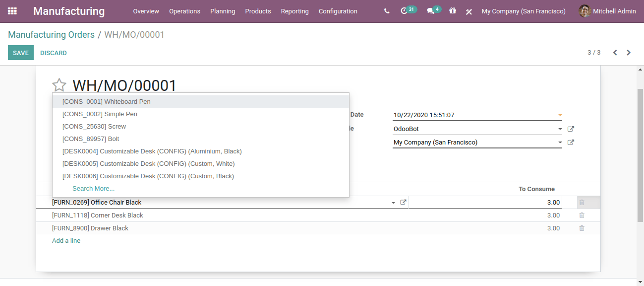This screenshot has width=644, height=286.
Task: Click the gift icon in top bar
Action: [453, 10]
